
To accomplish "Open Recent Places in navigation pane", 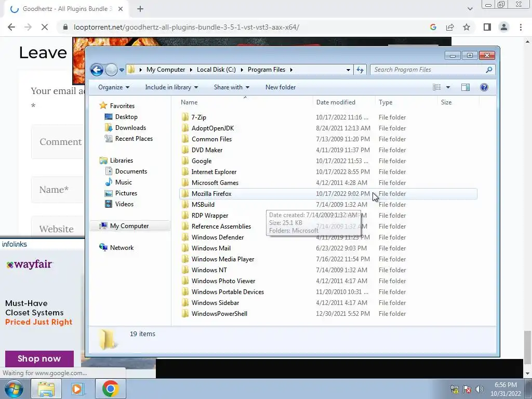I will coord(134,138).
